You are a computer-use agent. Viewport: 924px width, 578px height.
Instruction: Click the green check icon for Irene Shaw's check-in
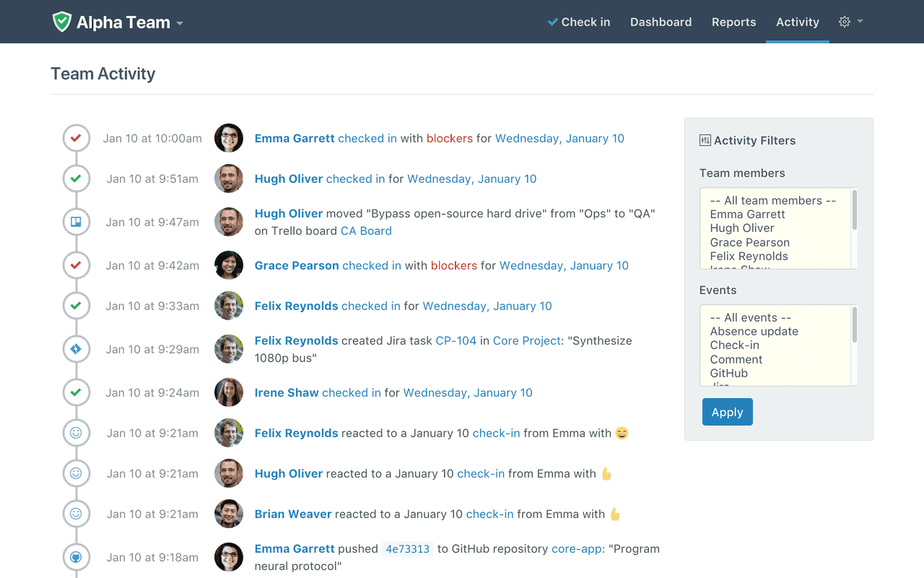[76, 392]
